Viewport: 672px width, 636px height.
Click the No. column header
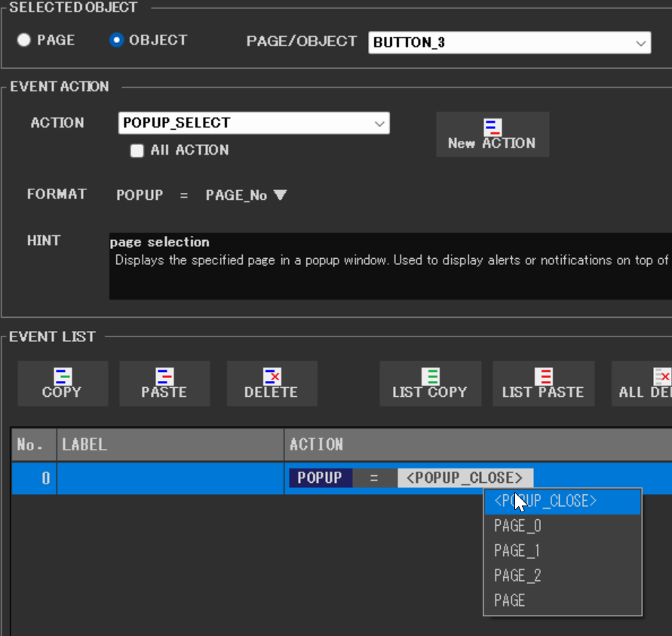(34, 444)
